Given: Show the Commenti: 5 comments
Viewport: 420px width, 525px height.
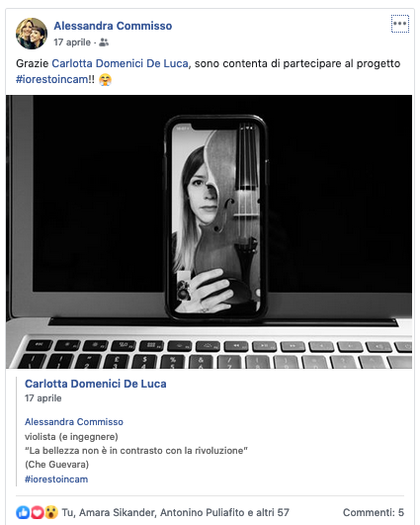Looking at the screenshot, I should point(374,512).
